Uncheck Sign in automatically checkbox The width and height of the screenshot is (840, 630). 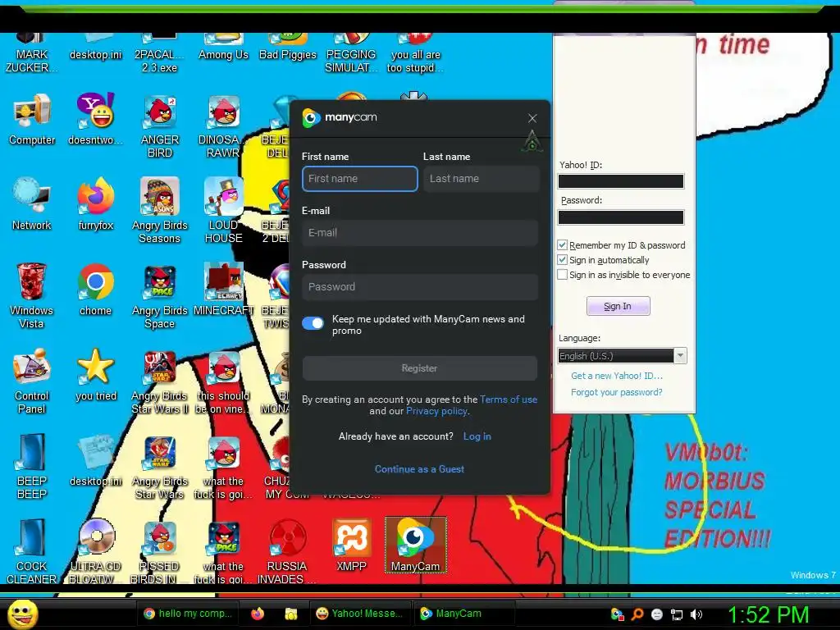click(562, 260)
